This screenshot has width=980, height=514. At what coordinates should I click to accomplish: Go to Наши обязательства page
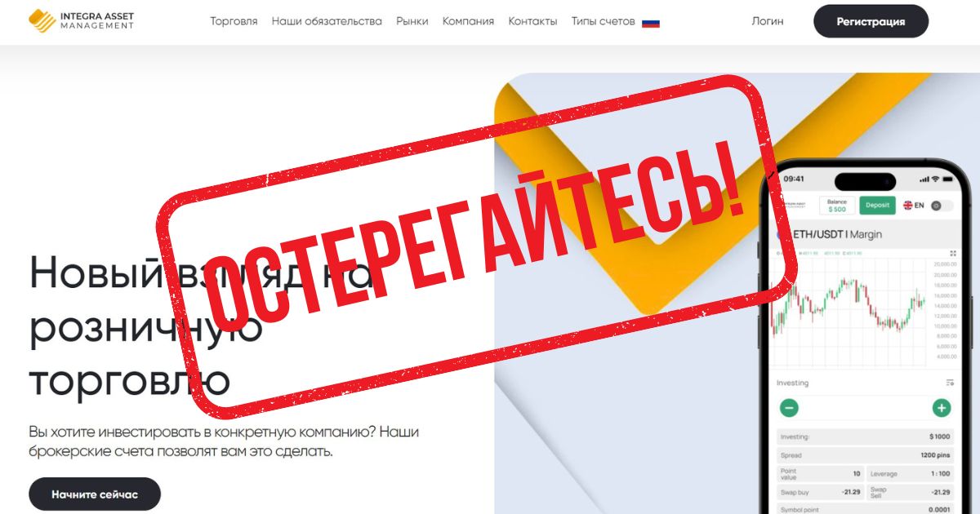point(327,21)
